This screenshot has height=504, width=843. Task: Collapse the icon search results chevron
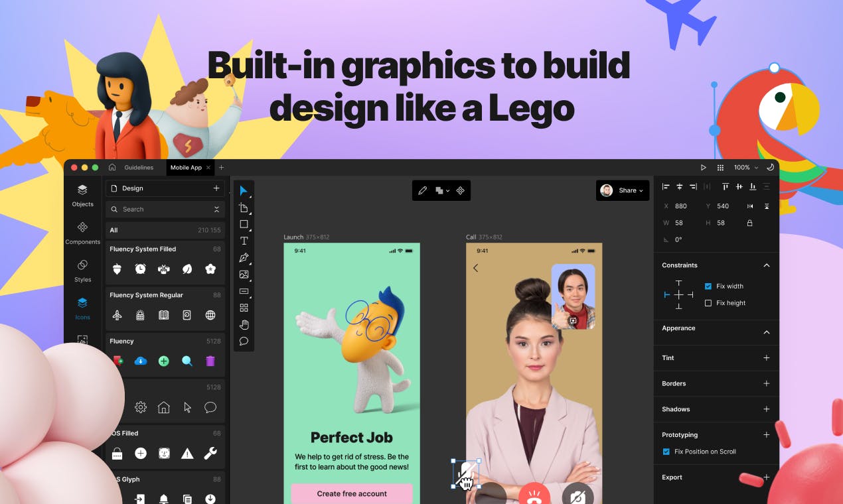(x=216, y=209)
